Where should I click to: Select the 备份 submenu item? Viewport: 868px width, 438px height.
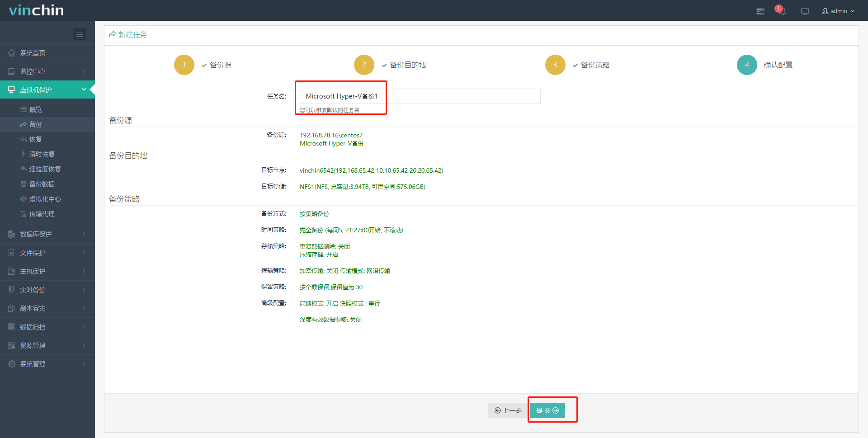47,124
